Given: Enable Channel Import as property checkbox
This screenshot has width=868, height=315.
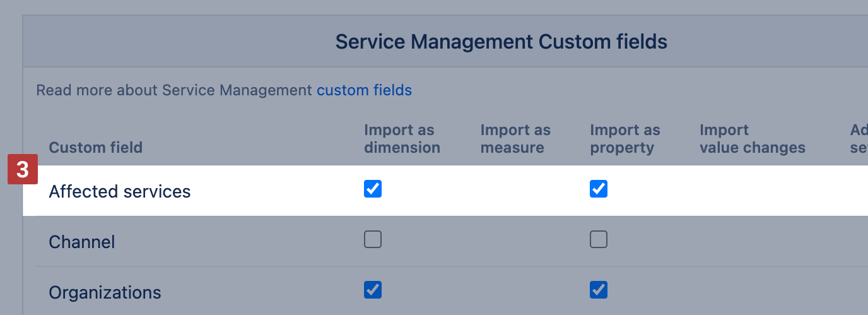Looking at the screenshot, I should click(x=599, y=239).
